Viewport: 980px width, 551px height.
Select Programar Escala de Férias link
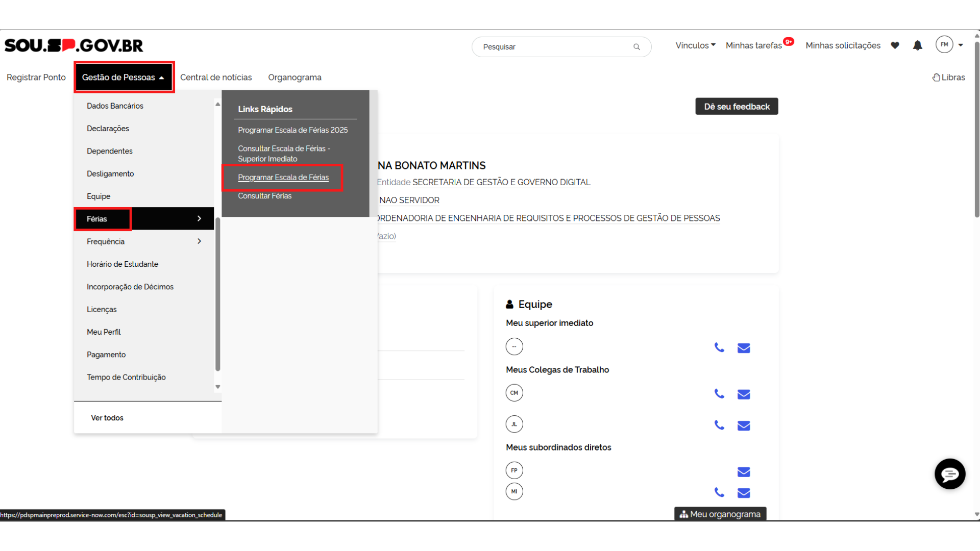283,178
